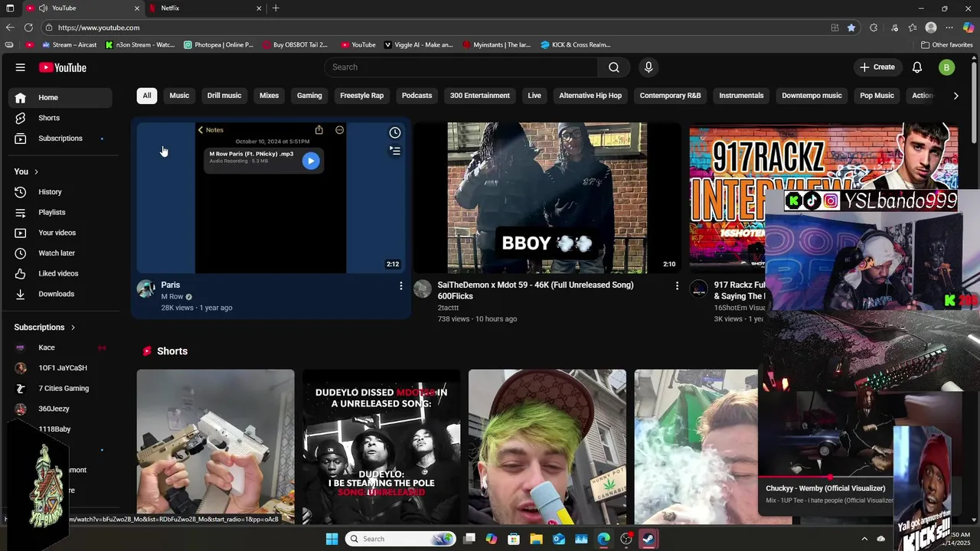This screenshot has width=980, height=551.
Task: Click the YouTube search input field
Action: pyautogui.click(x=461, y=67)
